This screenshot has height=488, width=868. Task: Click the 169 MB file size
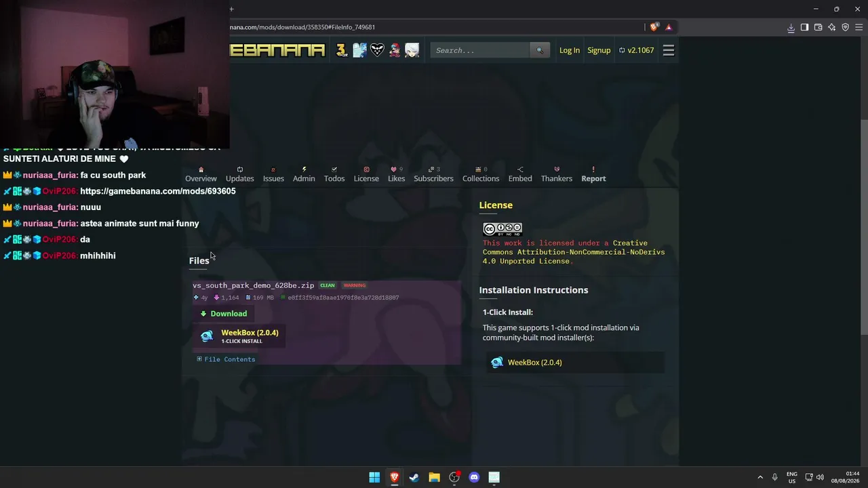(x=260, y=298)
